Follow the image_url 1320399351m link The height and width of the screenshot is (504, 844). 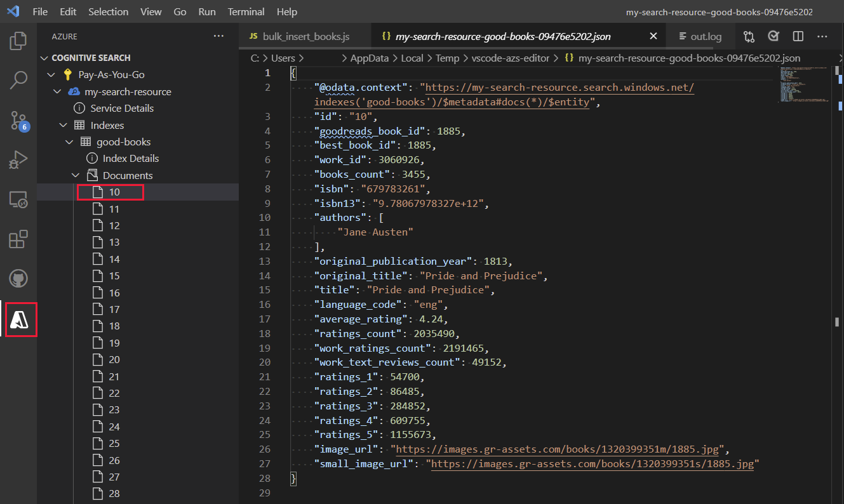tap(557, 449)
